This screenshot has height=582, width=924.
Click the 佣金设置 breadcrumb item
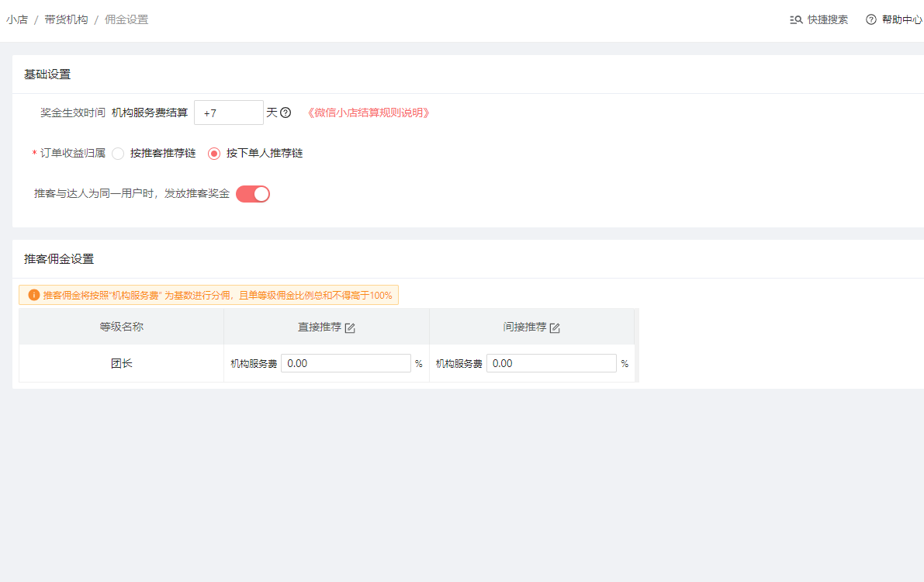pos(126,20)
